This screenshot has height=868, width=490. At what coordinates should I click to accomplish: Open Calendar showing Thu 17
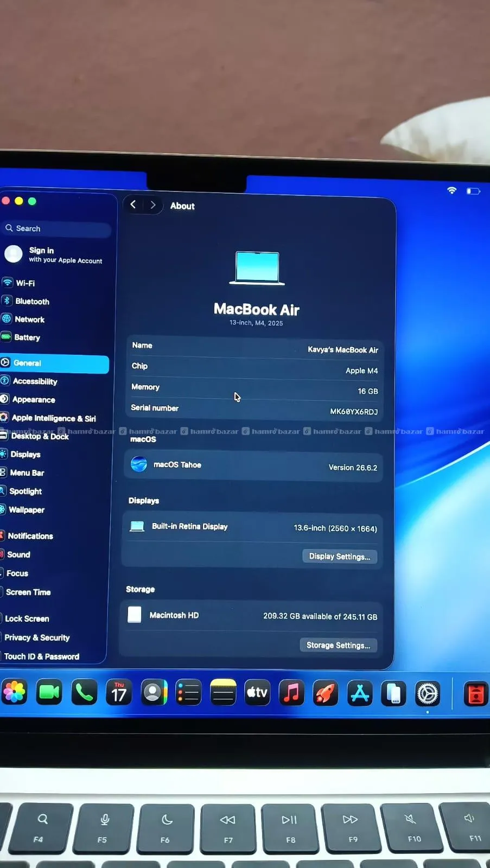(x=119, y=693)
